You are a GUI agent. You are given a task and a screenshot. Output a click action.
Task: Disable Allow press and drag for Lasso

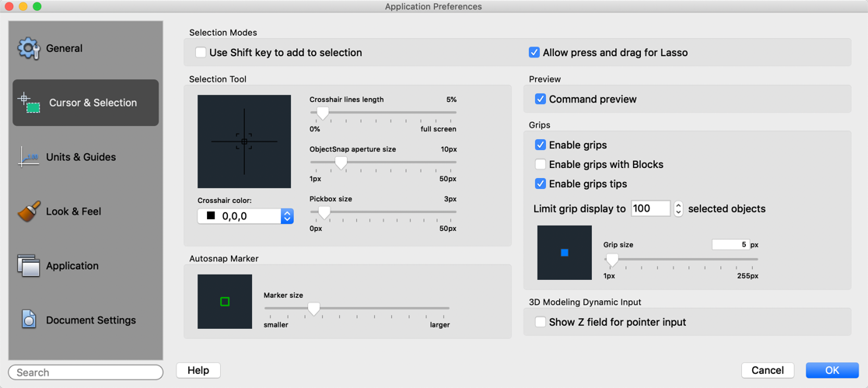coord(534,53)
